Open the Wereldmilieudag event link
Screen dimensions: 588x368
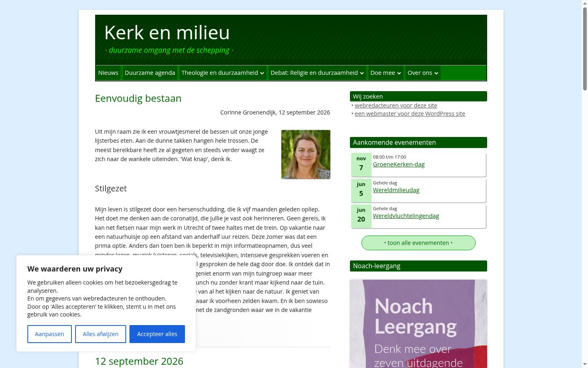pos(396,190)
